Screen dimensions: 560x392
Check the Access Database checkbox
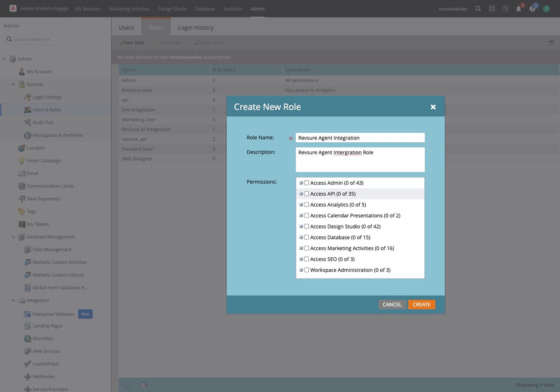point(306,237)
